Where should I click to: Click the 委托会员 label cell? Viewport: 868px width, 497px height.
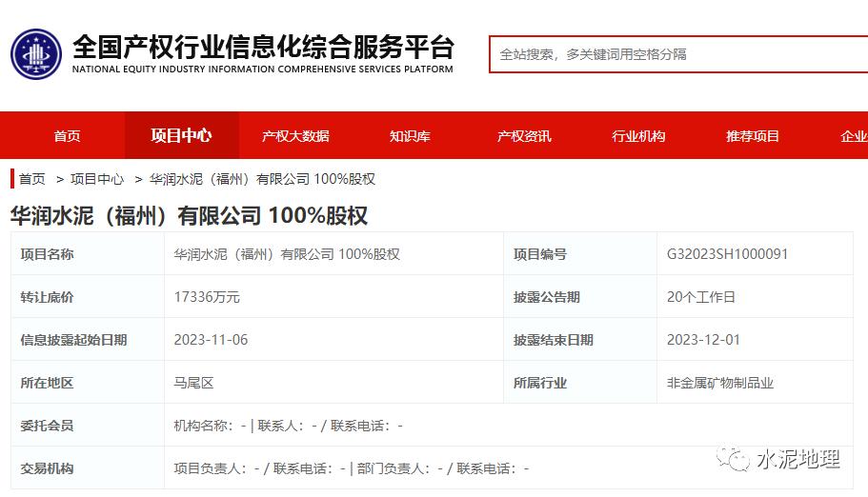(x=88, y=426)
